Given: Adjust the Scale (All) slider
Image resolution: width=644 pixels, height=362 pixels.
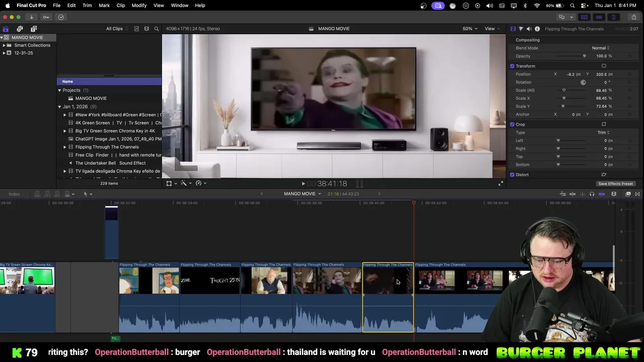Looking at the screenshot, I should pyautogui.click(x=573, y=90).
